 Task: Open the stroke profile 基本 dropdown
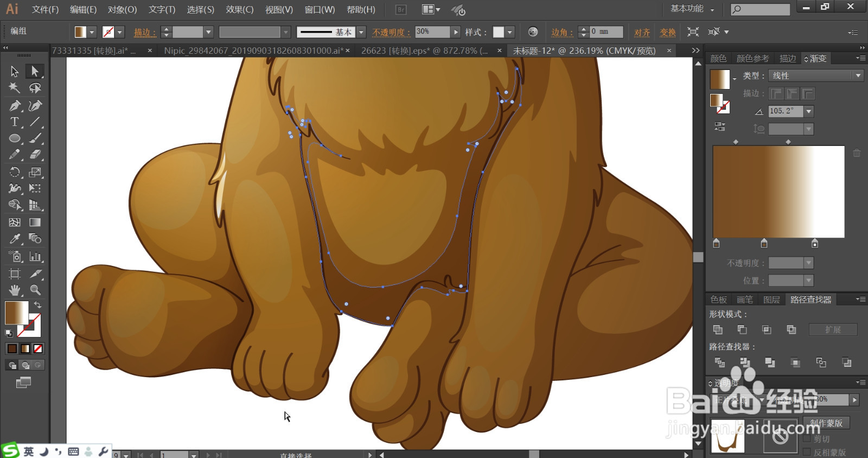(x=361, y=32)
